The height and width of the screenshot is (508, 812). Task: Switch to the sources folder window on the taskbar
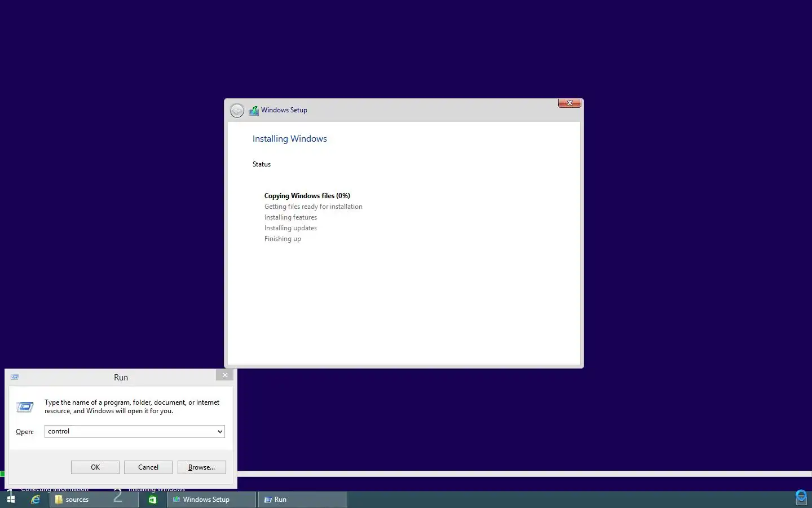pyautogui.click(x=94, y=500)
